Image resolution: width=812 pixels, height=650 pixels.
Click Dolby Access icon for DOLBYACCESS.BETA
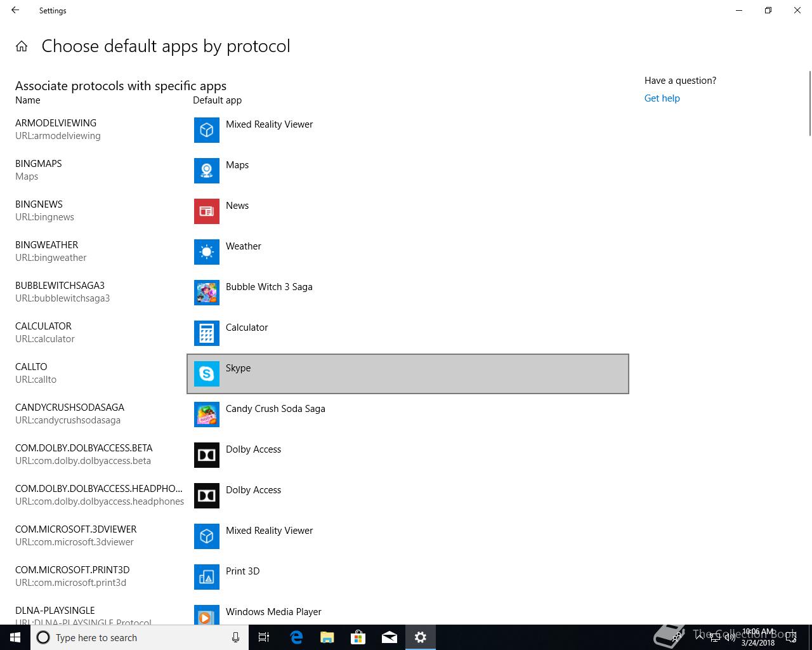pos(207,455)
